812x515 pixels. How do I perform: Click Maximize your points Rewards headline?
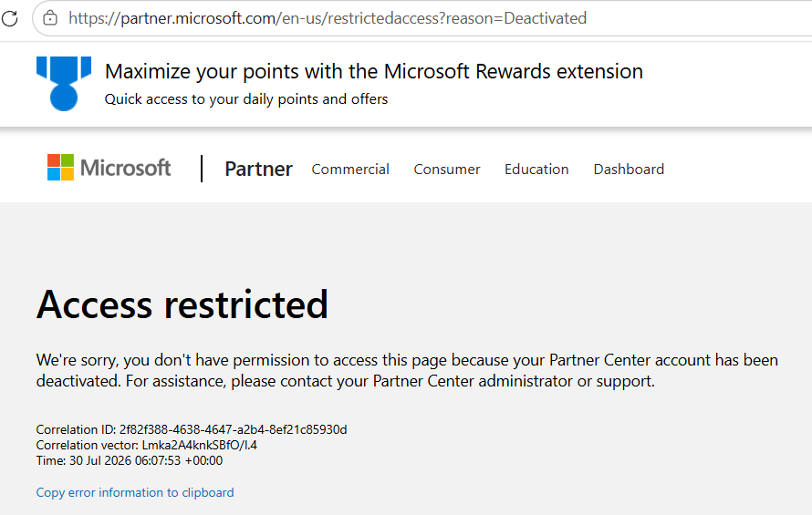pos(374,71)
